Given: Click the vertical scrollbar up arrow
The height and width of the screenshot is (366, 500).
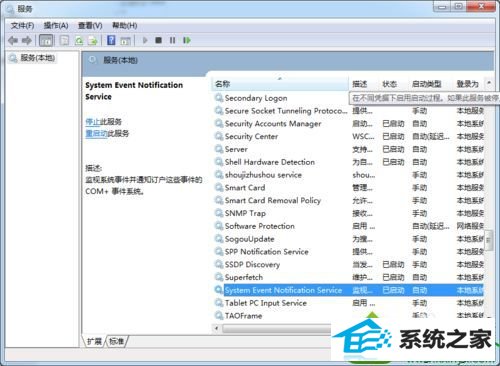Looking at the screenshot, I should coord(489,82).
